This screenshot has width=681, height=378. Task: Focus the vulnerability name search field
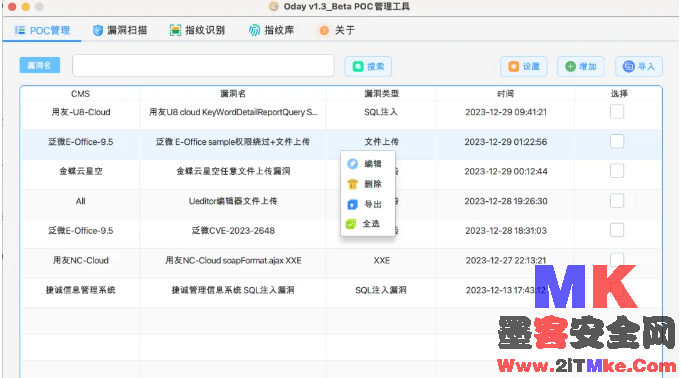pyautogui.click(x=203, y=66)
